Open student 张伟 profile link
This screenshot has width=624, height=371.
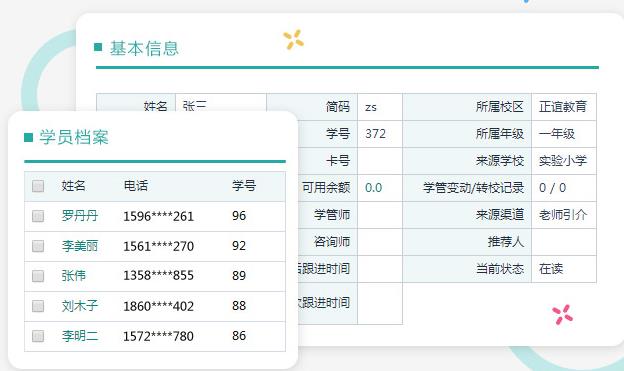(74, 276)
